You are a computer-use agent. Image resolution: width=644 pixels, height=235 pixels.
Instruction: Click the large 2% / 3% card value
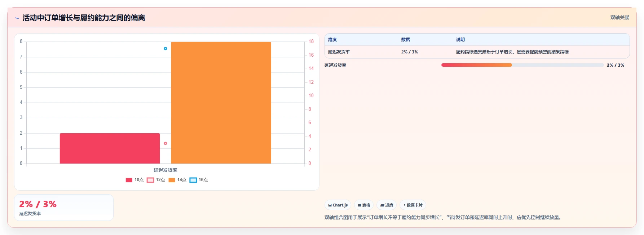click(38, 204)
